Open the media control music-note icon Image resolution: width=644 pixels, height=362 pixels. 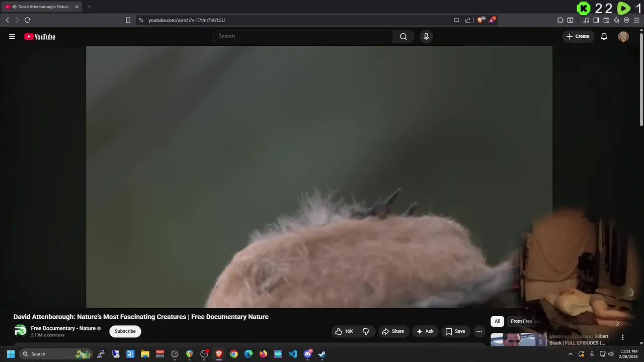(x=586, y=20)
